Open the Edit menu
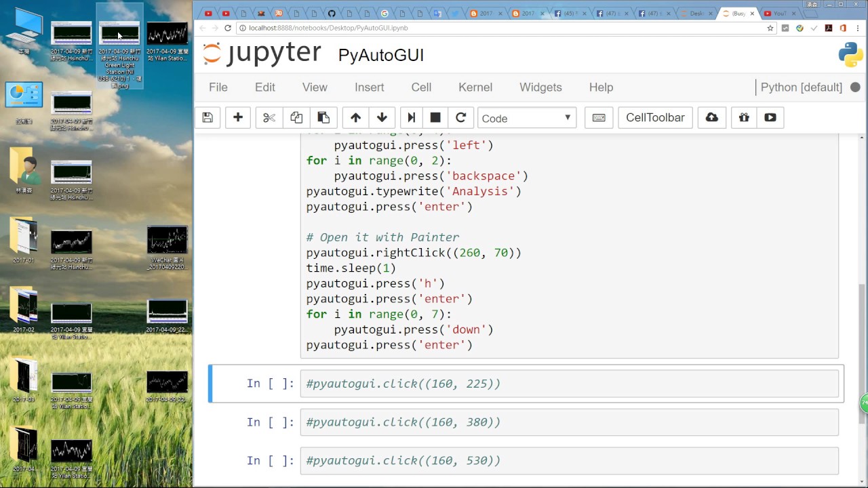 (265, 87)
